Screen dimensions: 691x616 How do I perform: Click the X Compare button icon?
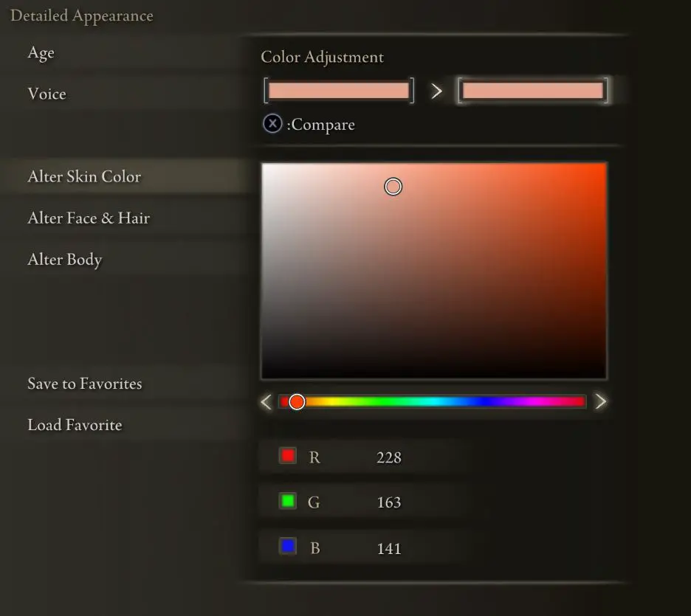pyautogui.click(x=272, y=124)
